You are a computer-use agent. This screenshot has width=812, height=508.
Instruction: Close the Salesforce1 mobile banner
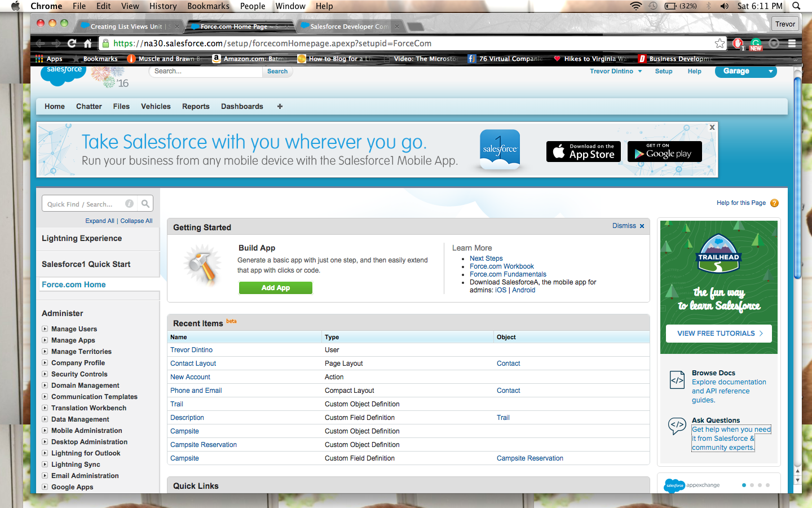click(x=712, y=128)
